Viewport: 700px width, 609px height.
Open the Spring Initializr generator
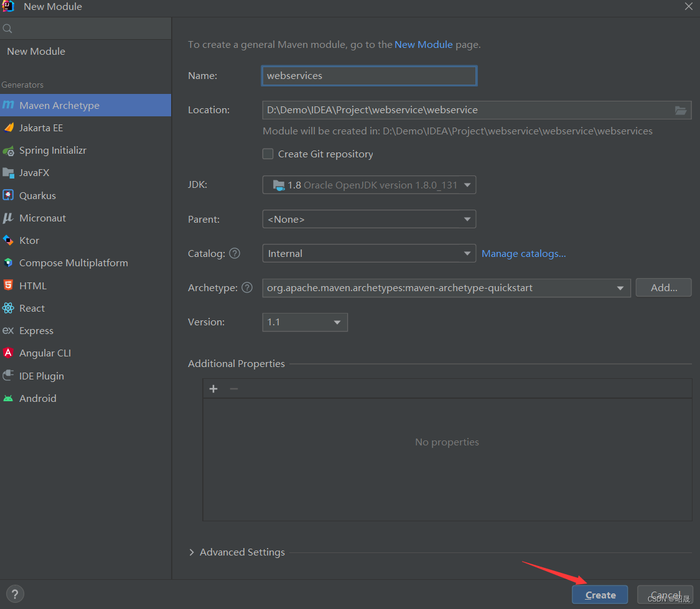pyautogui.click(x=52, y=150)
